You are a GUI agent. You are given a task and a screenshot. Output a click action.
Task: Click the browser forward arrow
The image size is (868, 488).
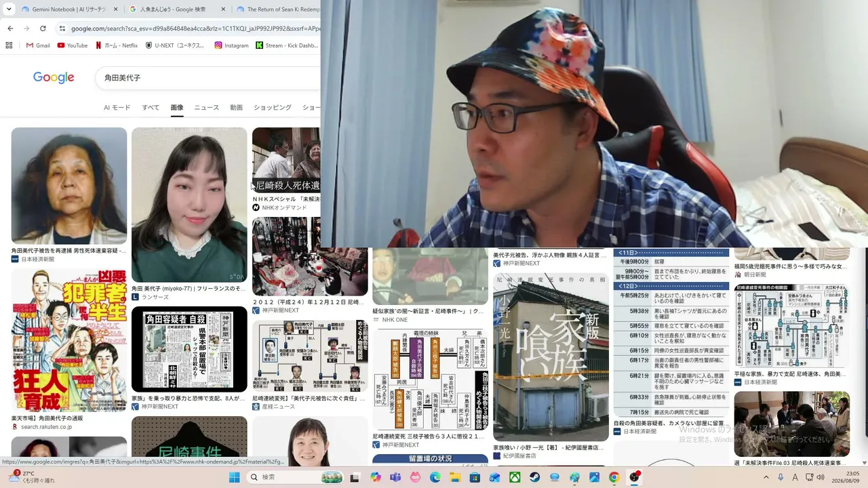pyautogui.click(x=26, y=28)
